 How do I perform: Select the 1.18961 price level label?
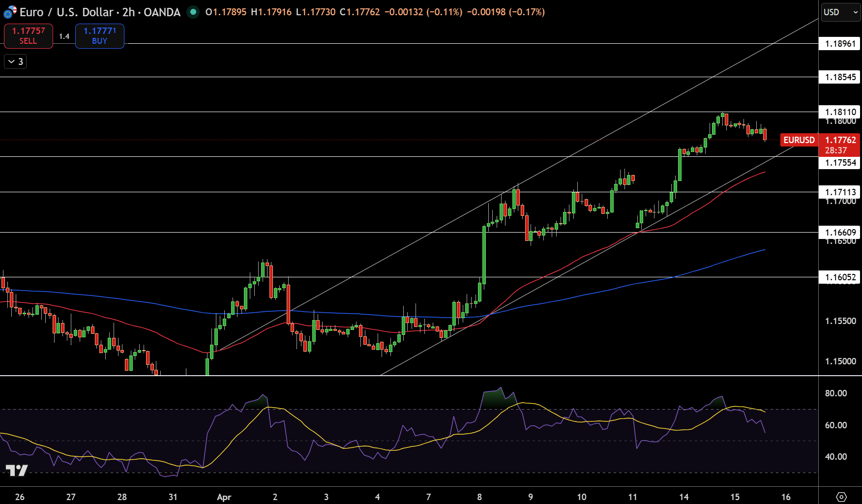click(840, 44)
